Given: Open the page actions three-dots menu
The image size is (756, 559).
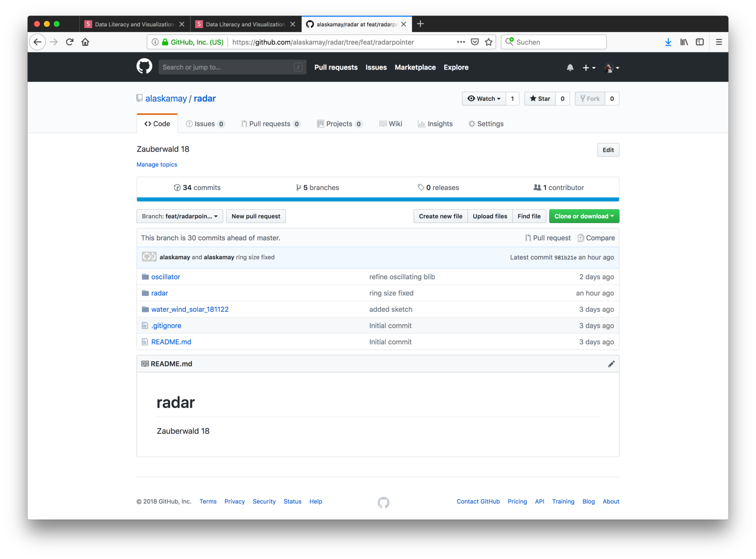Looking at the screenshot, I should (x=460, y=42).
